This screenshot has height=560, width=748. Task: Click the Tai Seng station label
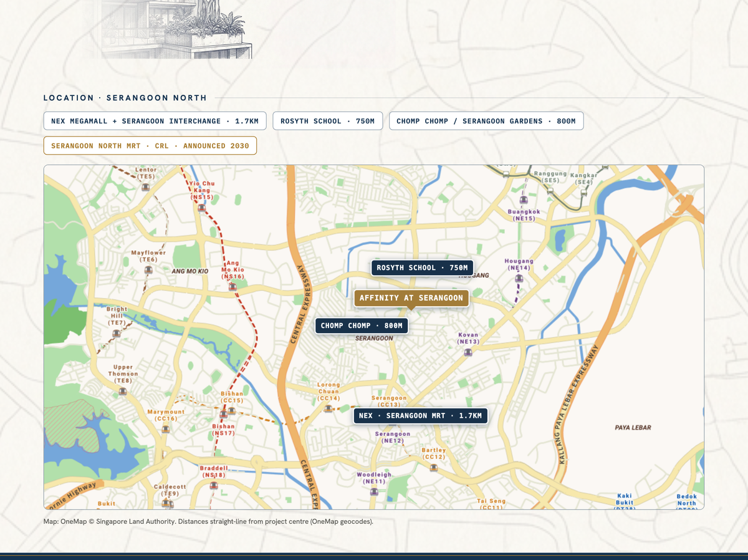492,504
